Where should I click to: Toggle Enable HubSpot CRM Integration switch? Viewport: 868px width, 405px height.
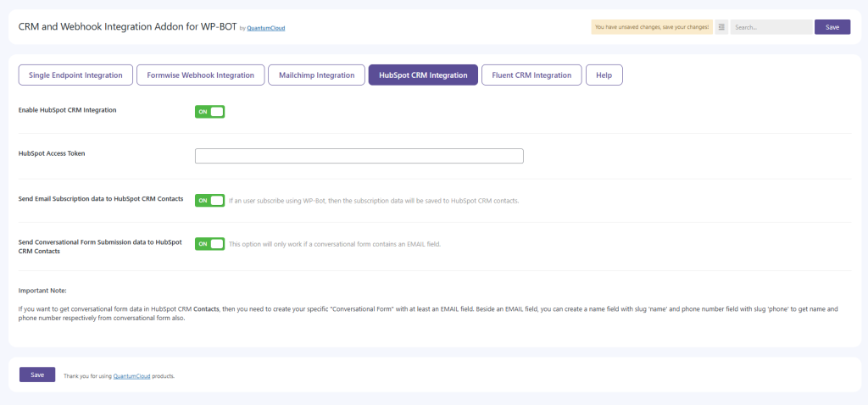210,112
